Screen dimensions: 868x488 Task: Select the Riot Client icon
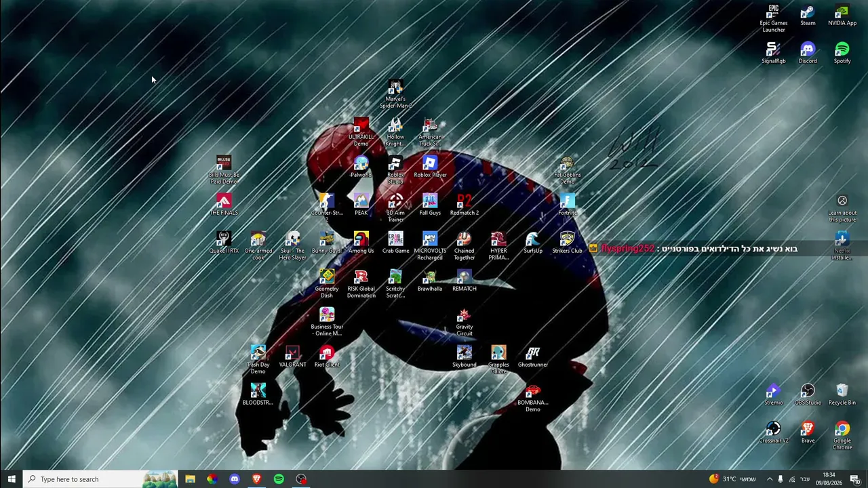click(327, 357)
